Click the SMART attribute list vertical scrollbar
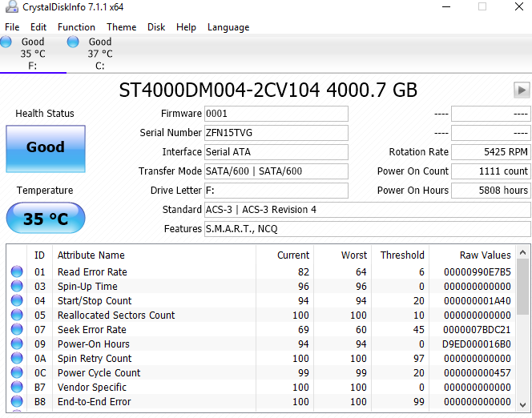This screenshot has height=418, width=532. click(523, 328)
